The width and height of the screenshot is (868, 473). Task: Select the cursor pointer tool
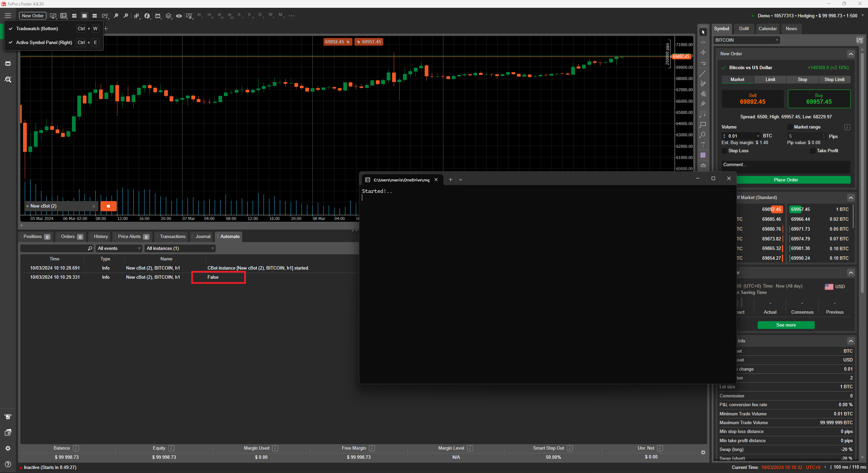703,32
